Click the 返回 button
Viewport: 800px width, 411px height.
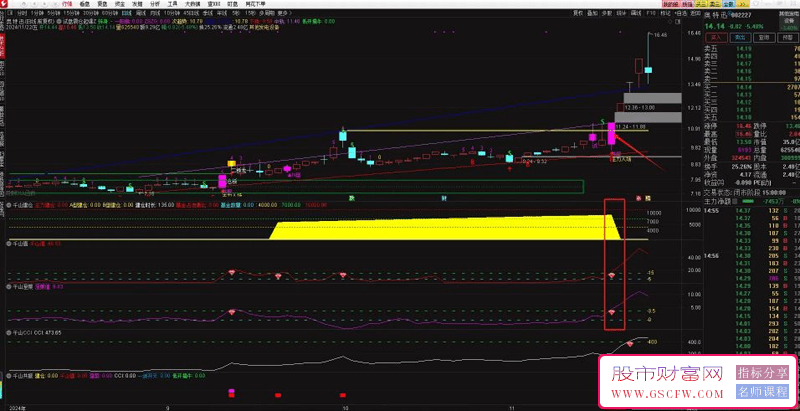pos(694,12)
